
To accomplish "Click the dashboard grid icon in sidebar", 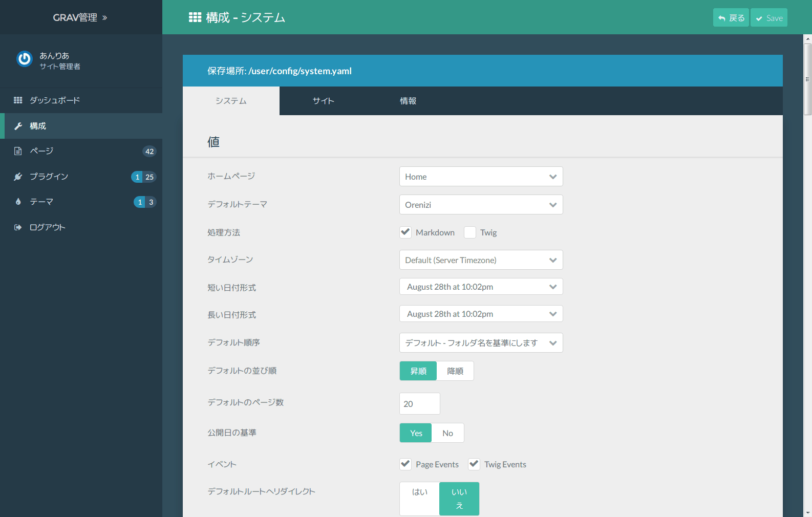I will click(18, 100).
